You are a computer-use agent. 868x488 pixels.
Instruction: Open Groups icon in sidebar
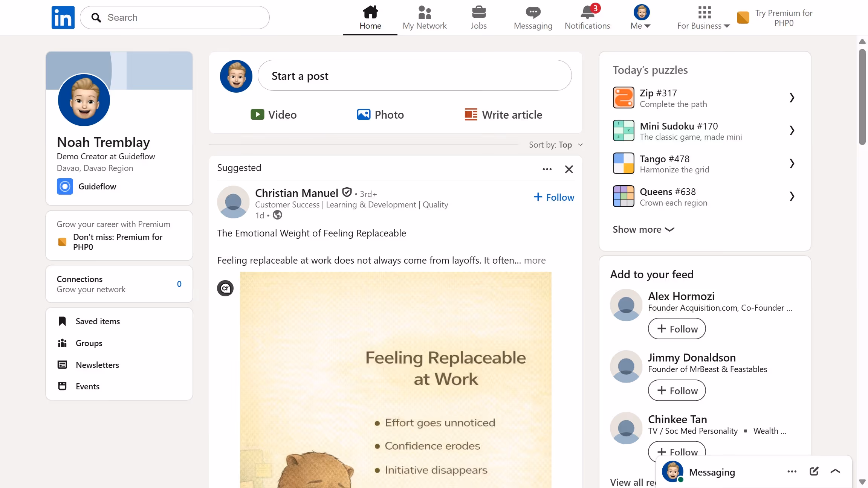tap(62, 343)
